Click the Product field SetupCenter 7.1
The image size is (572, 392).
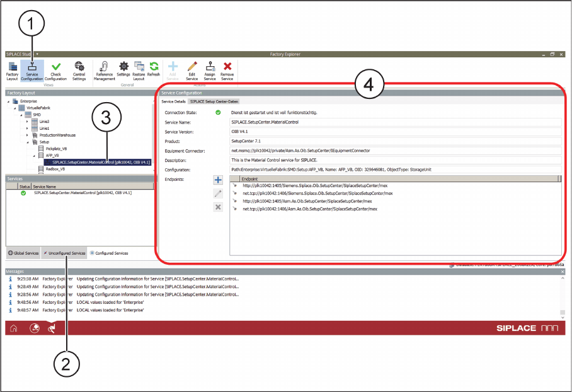396,141
